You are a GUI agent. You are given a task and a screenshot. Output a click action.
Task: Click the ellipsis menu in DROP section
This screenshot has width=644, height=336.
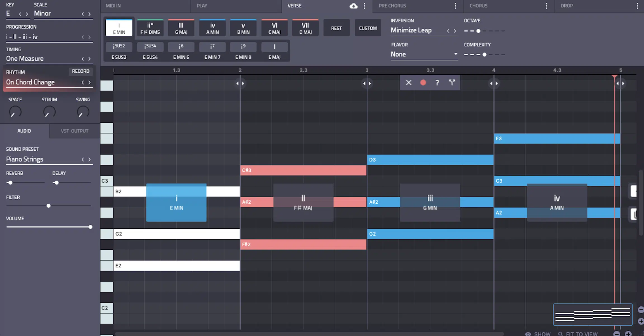[638, 6]
